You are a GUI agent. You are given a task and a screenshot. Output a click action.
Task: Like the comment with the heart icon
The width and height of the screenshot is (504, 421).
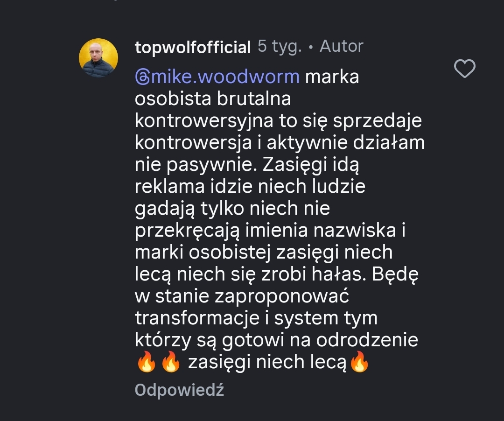coord(464,69)
